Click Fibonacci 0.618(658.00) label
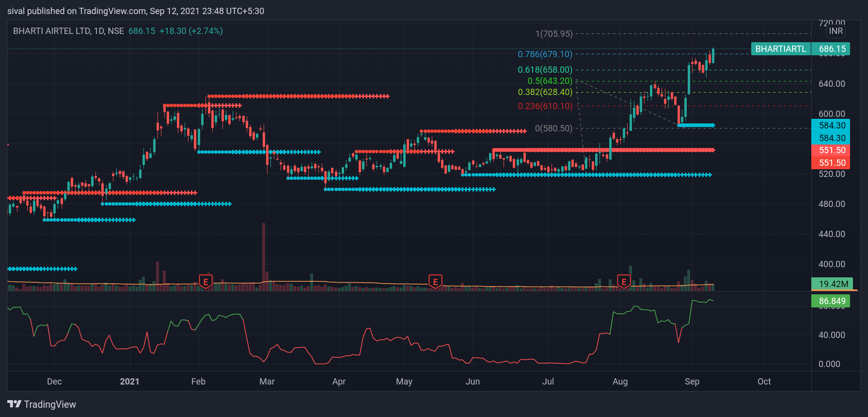This screenshot has height=417, width=868. [x=545, y=70]
